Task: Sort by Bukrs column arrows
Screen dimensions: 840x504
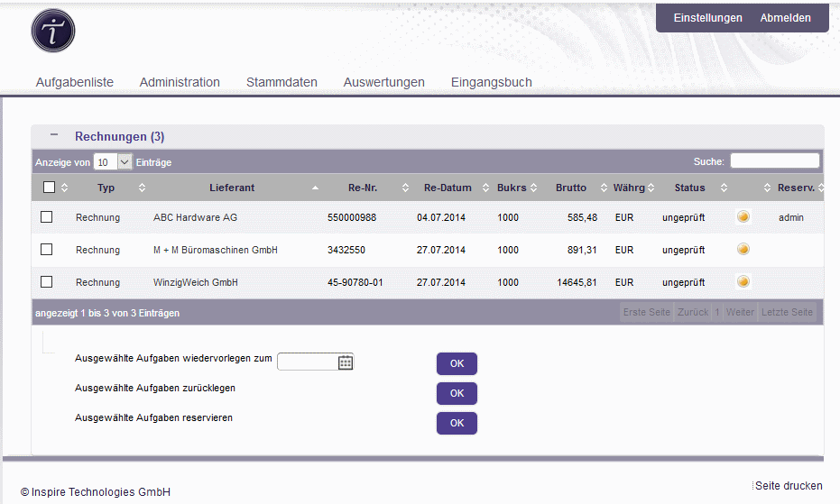Action: coord(533,188)
